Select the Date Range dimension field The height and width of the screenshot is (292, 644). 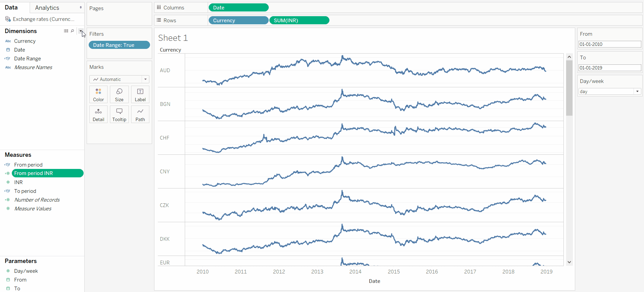point(27,59)
